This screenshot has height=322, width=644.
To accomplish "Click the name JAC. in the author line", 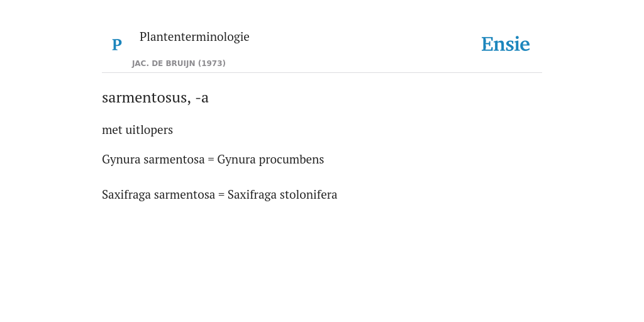I will 141,64.
